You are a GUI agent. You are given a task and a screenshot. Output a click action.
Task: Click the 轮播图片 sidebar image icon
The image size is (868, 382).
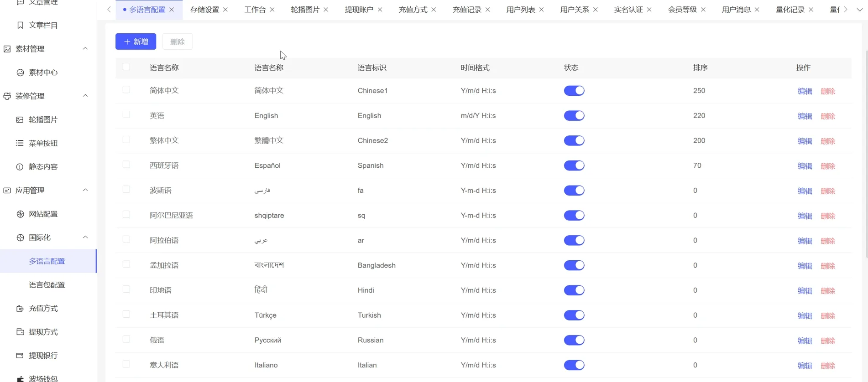point(20,120)
